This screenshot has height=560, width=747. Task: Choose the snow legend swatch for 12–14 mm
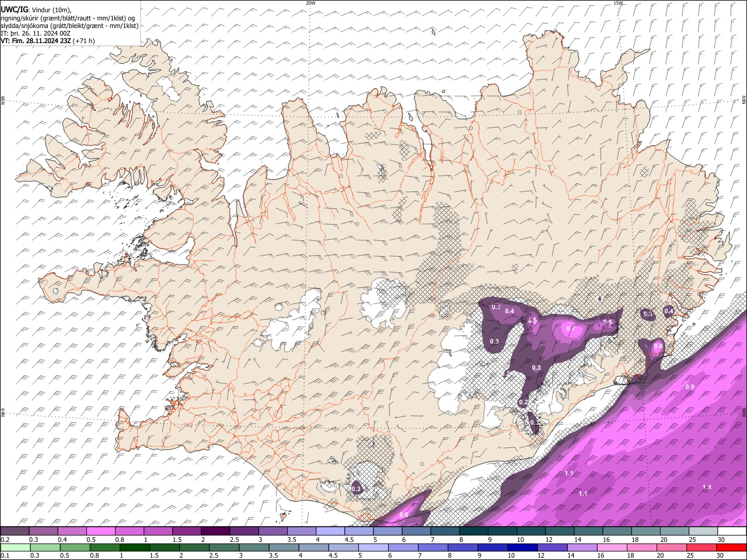(x=560, y=531)
